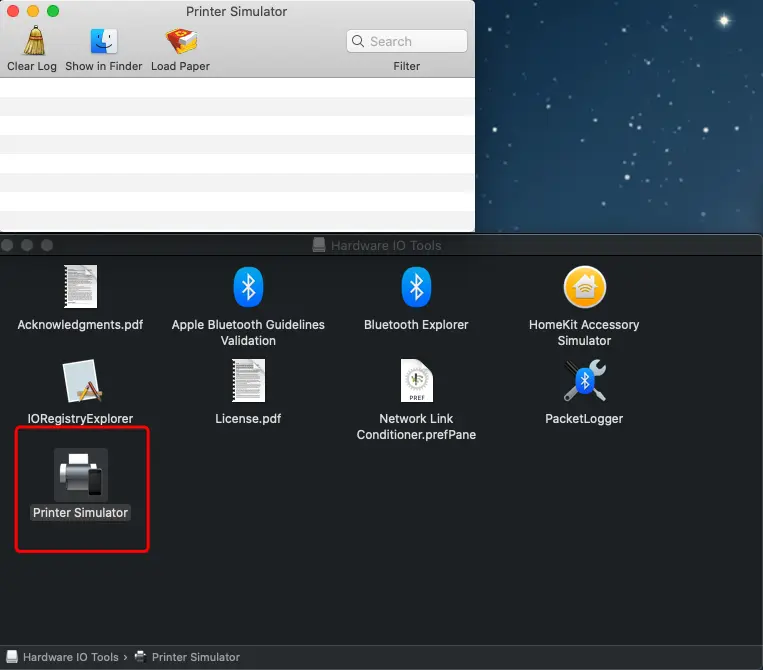This screenshot has height=670, width=763.
Task: Click the Filter label under search
Action: coord(407,66)
